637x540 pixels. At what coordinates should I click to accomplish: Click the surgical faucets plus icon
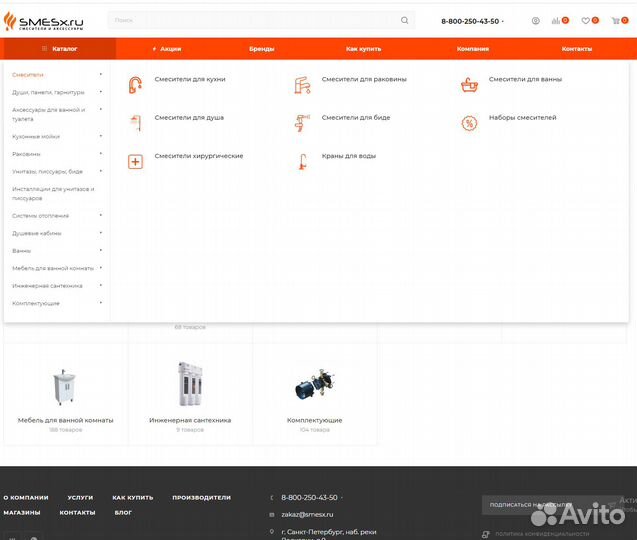(x=135, y=162)
